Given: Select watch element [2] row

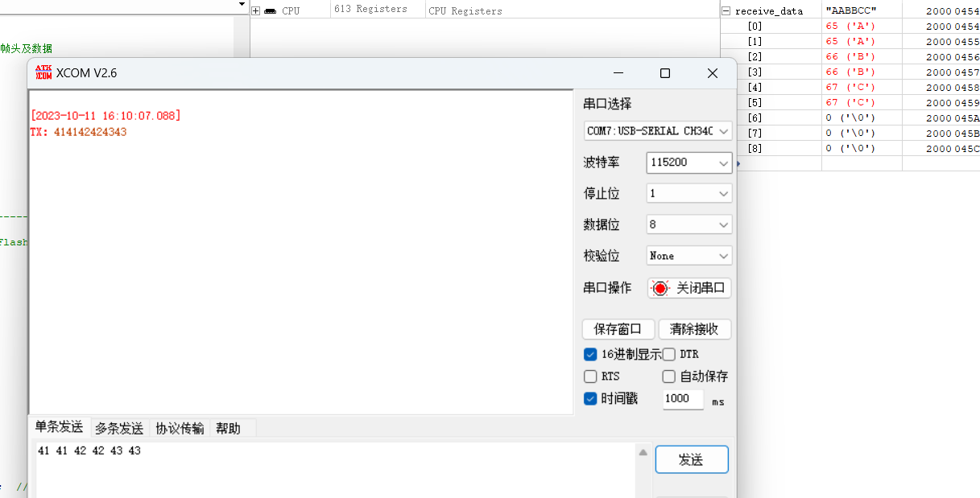Looking at the screenshot, I should pos(850,57).
